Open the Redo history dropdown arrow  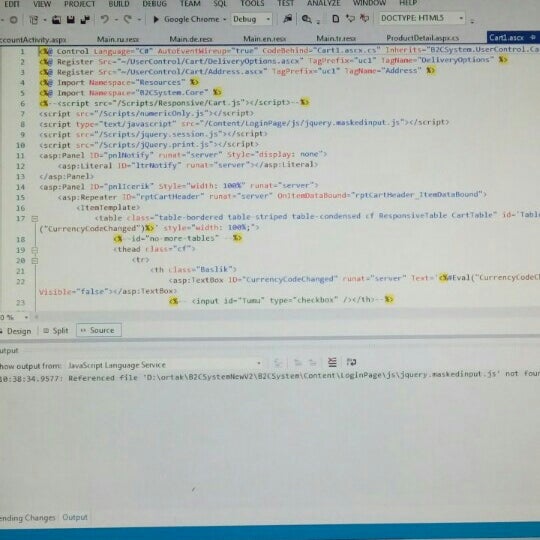pos(139,20)
